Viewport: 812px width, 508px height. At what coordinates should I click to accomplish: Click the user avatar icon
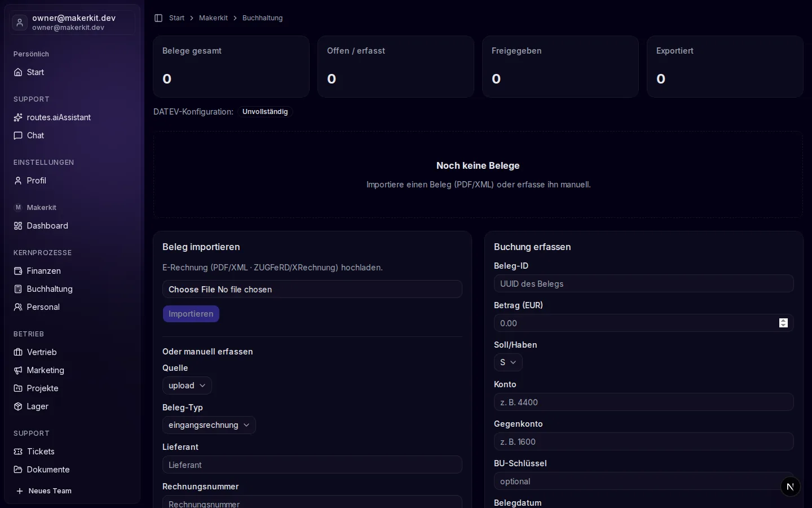click(x=20, y=23)
